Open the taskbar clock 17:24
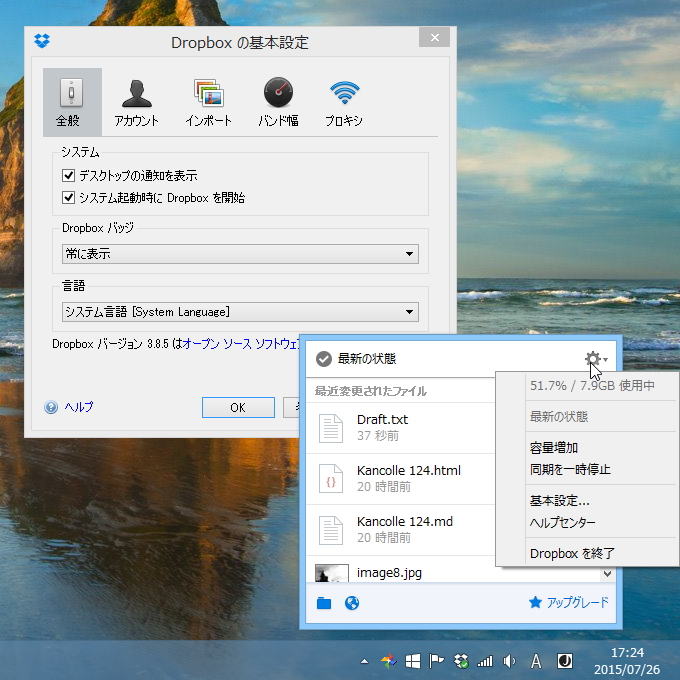Viewport: 680px width, 680px height. 627,661
